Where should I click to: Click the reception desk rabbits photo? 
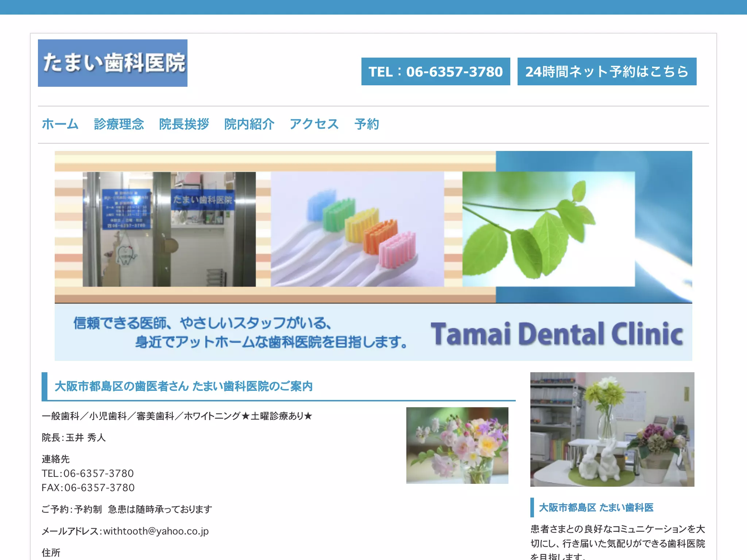(612, 429)
